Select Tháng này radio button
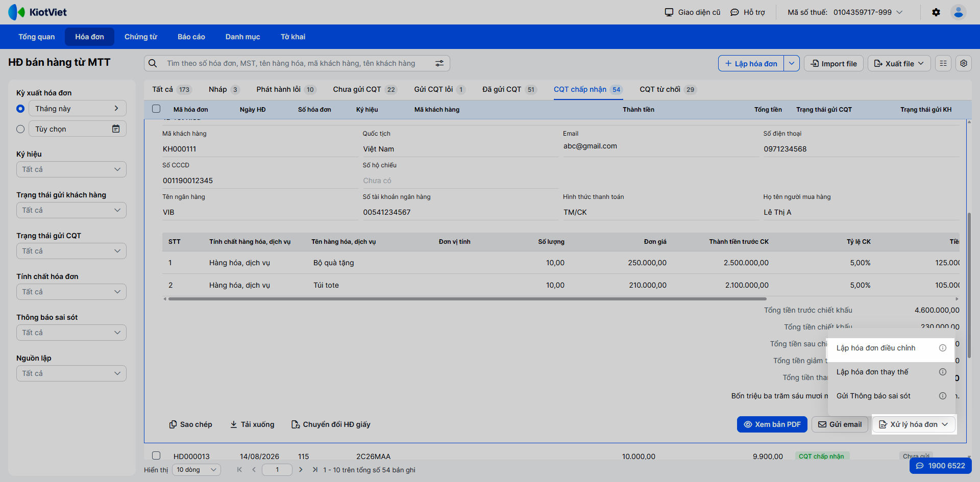The image size is (980, 482). (x=20, y=109)
